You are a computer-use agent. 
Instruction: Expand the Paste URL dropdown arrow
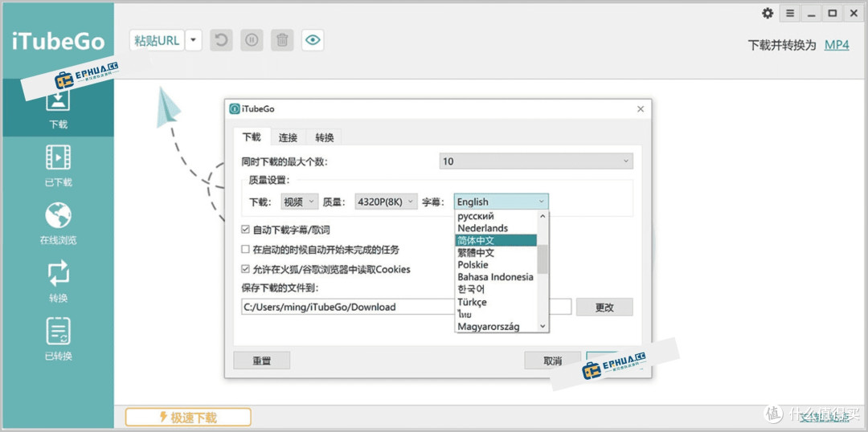click(193, 40)
